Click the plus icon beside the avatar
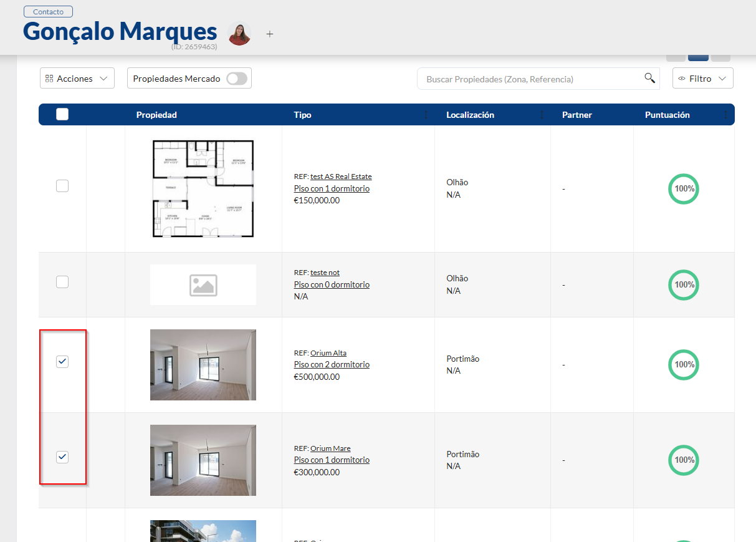The image size is (756, 542). [270, 34]
